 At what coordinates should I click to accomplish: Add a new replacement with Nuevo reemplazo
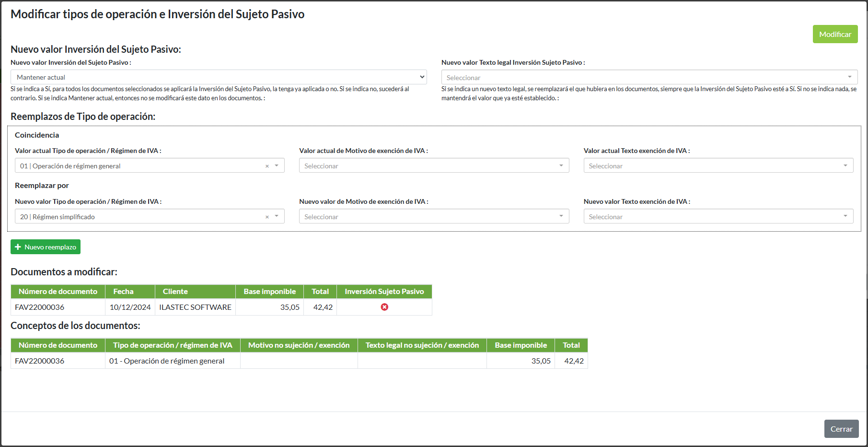46,247
